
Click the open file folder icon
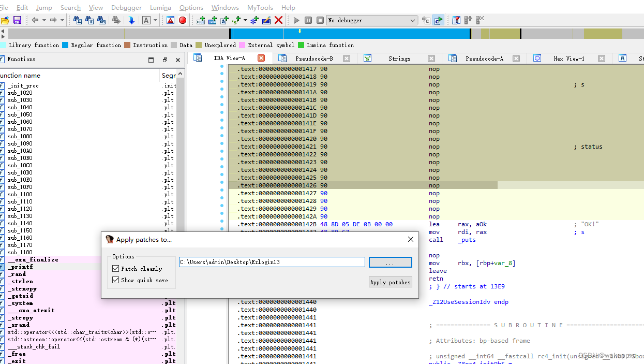tap(5, 20)
